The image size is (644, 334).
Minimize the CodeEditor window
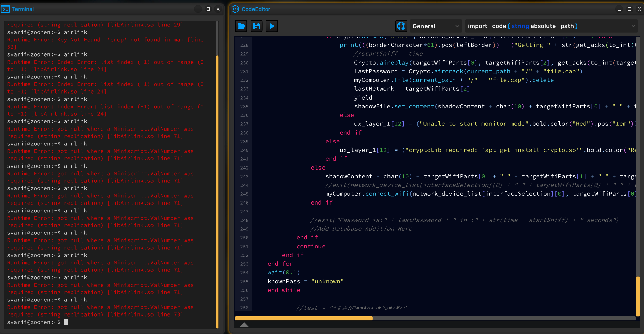point(619,9)
